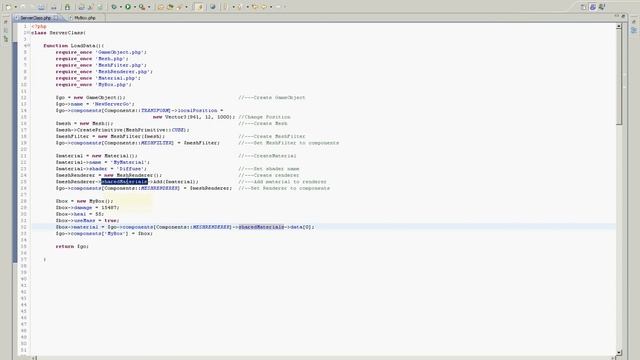Click the '$box = new MyBox();' line
The height and width of the screenshot is (360, 640).
pos(84,201)
